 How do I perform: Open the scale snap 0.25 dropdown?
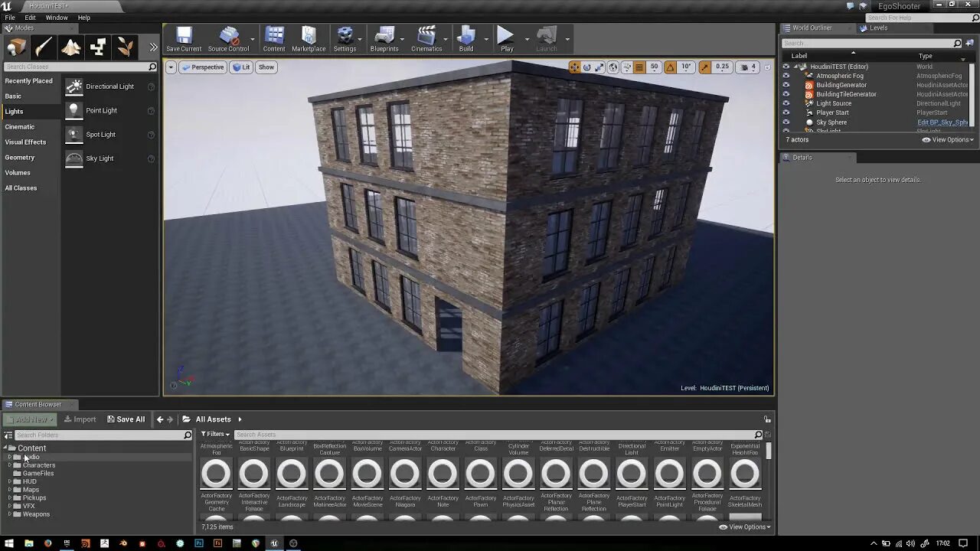pyautogui.click(x=723, y=67)
